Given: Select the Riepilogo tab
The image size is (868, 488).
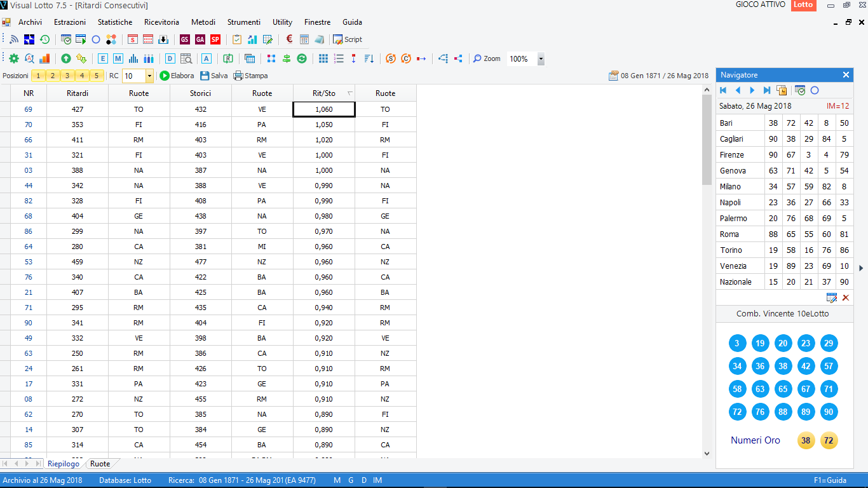Looking at the screenshot, I should 64,464.
